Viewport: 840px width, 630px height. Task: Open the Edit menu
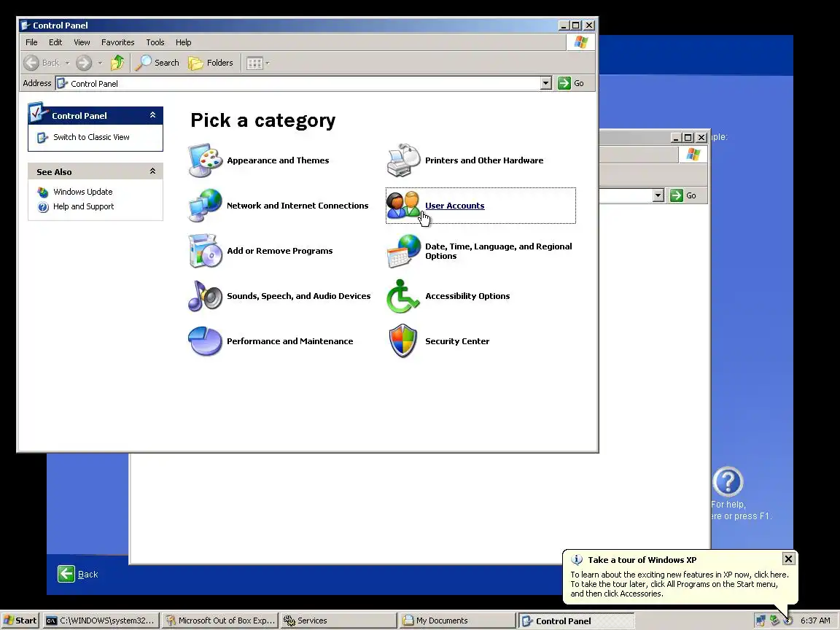[x=55, y=42]
